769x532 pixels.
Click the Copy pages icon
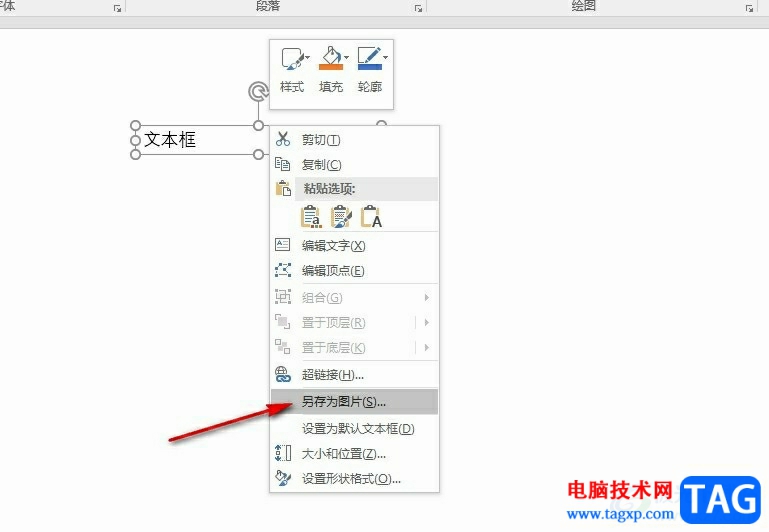point(282,164)
